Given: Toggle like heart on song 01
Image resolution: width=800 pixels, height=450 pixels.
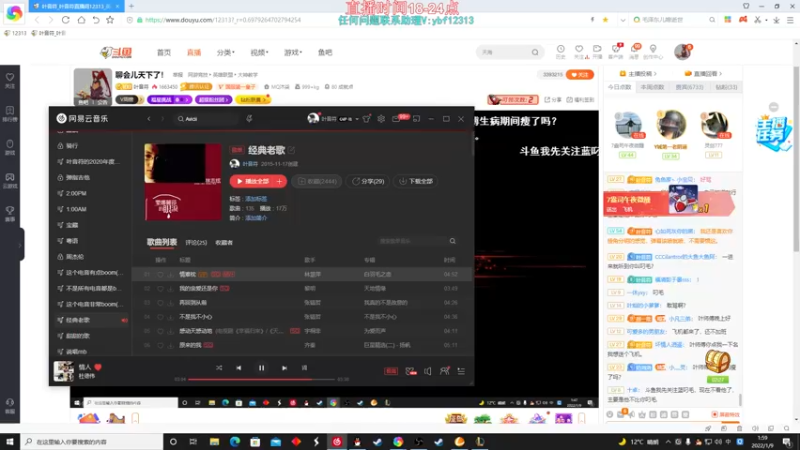Looking at the screenshot, I should coord(160,274).
